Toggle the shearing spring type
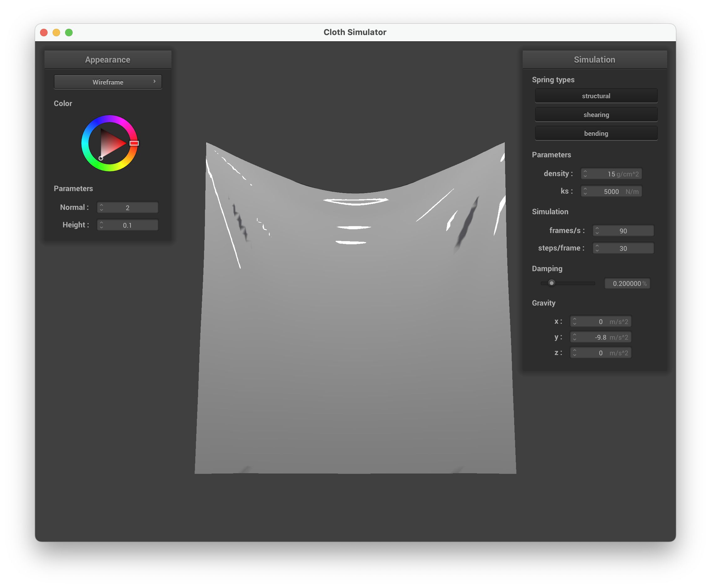Viewport: 711px width, 588px height. click(x=596, y=115)
